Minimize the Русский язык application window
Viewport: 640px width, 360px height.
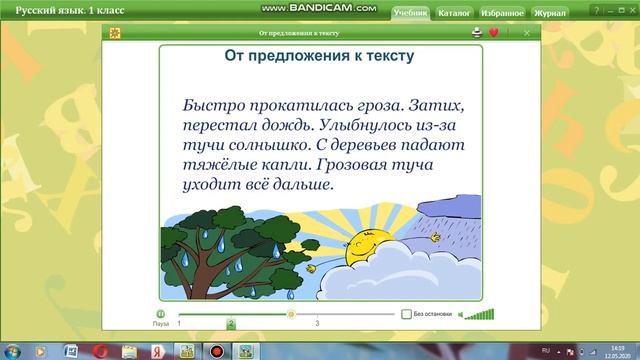(610, 11)
